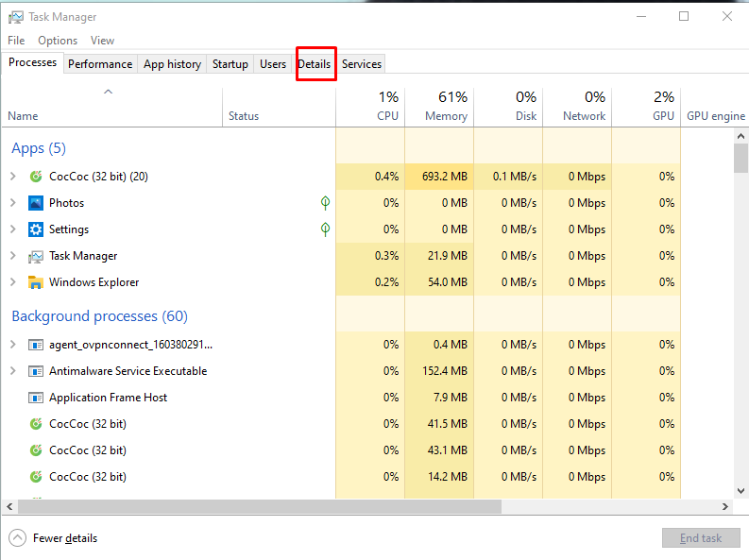
Task: Click the 0.1 MB/s disk value
Action: [515, 177]
